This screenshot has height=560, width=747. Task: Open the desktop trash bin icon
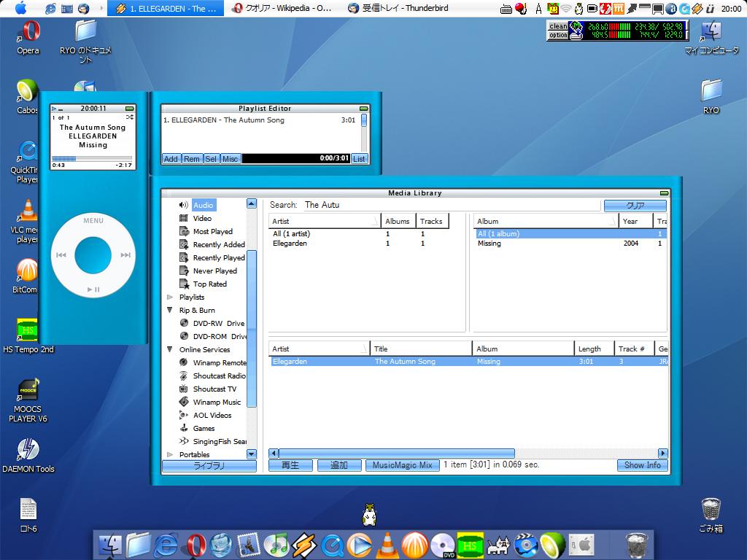(711, 515)
